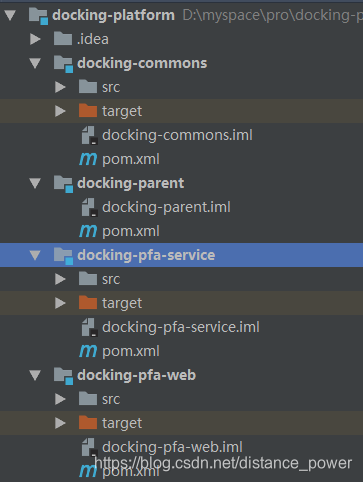Click the orange target folder icon under docking-commons
This screenshot has height=482, width=363.
coord(88,111)
